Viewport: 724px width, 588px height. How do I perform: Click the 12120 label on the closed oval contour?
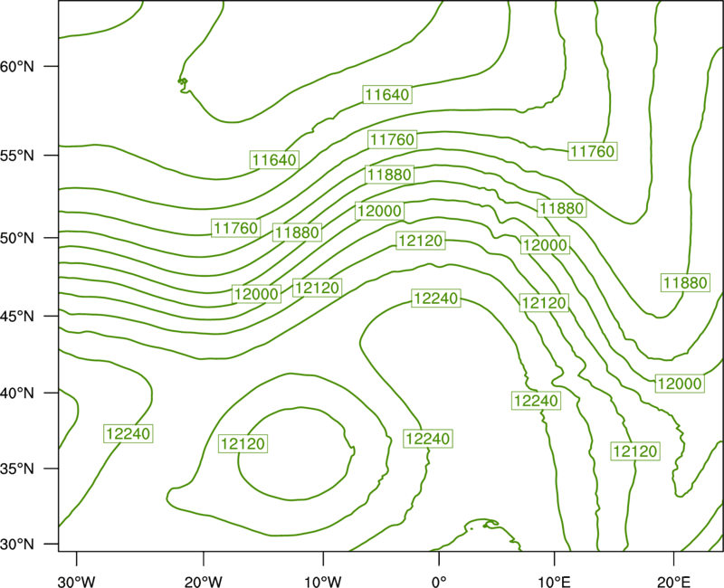coord(243,443)
